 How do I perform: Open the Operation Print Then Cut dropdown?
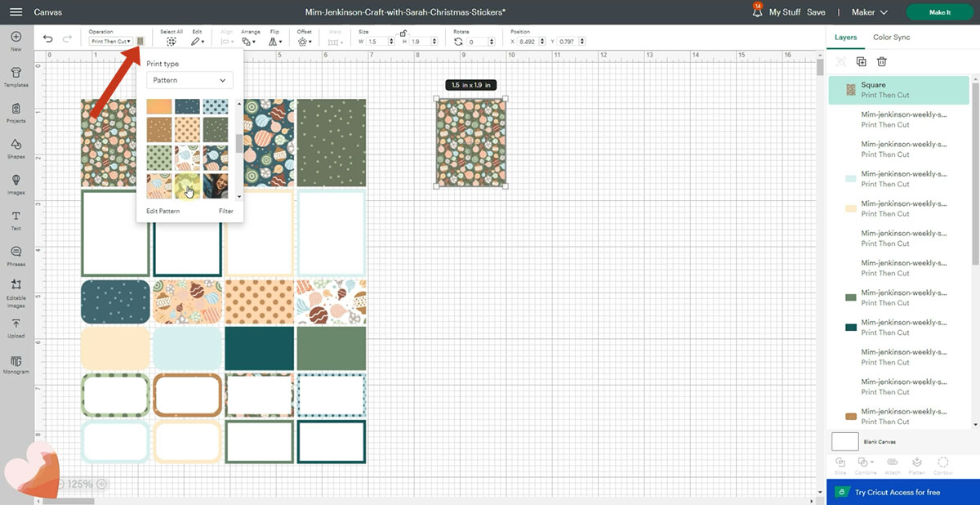tap(110, 41)
